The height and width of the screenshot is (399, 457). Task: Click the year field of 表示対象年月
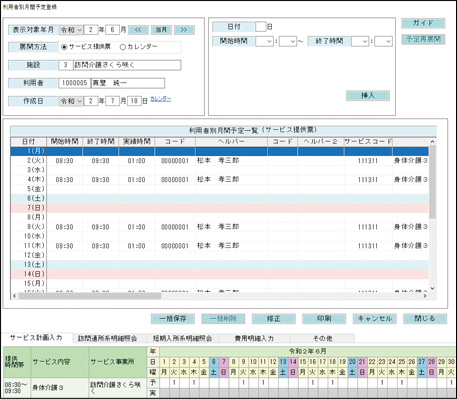[91, 30]
